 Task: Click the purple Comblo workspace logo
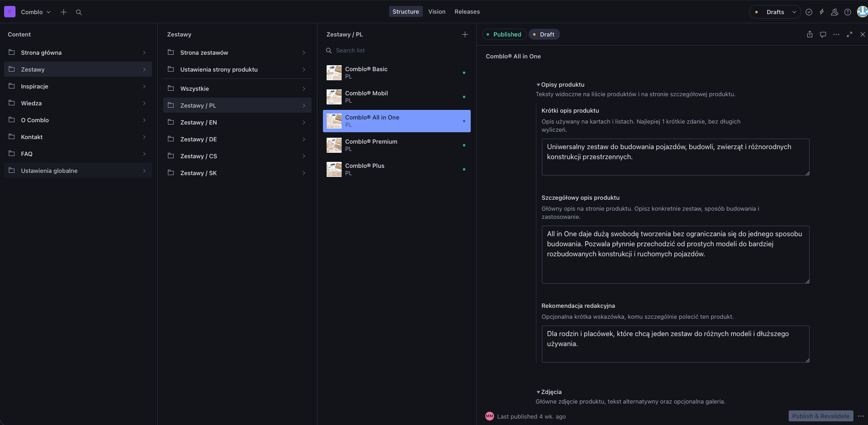pyautogui.click(x=10, y=12)
